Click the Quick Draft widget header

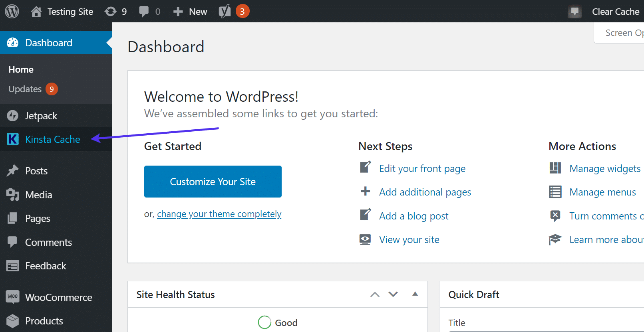point(542,294)
